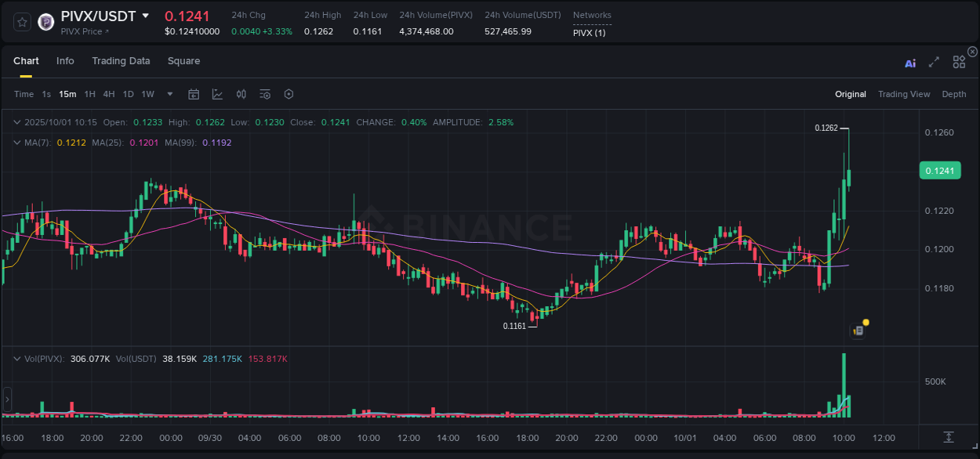Select the 1D time interval

pyautogui.click(x=128, y=93)
